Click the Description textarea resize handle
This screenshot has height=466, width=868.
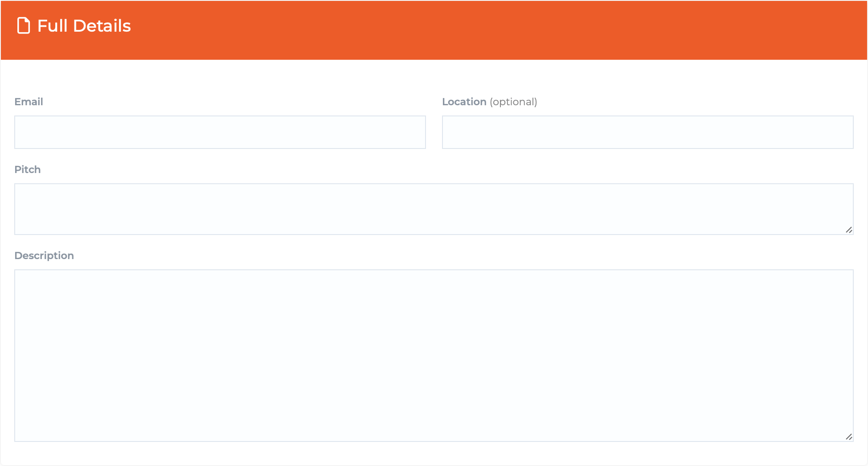click(849, 437)
